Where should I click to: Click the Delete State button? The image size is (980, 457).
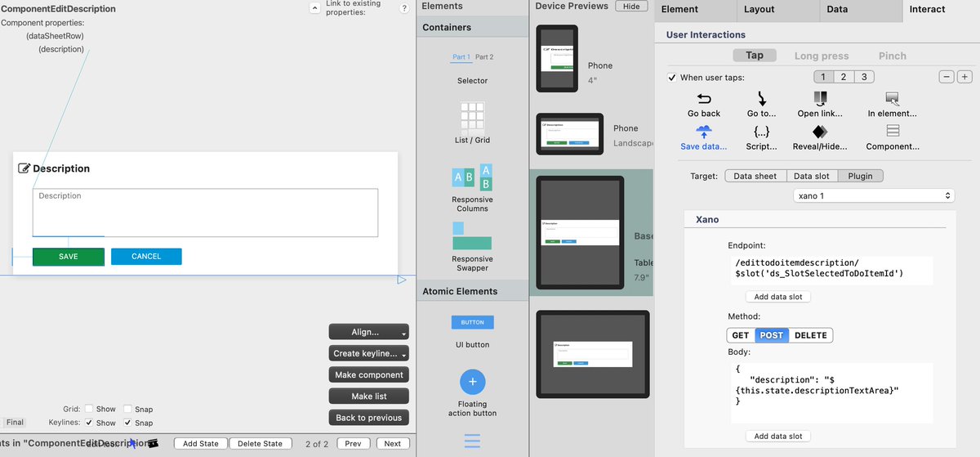(x=261, y=443)
